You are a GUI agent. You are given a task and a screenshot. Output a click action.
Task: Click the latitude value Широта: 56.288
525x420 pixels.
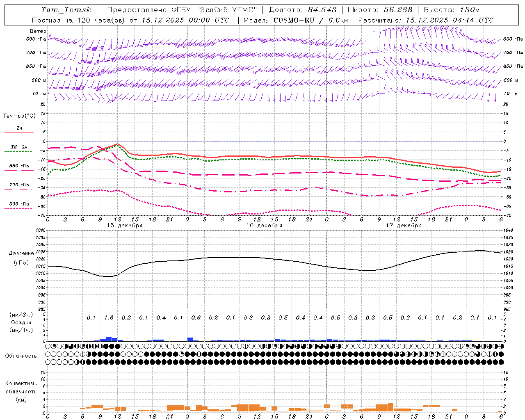click(x=380, y=10)
